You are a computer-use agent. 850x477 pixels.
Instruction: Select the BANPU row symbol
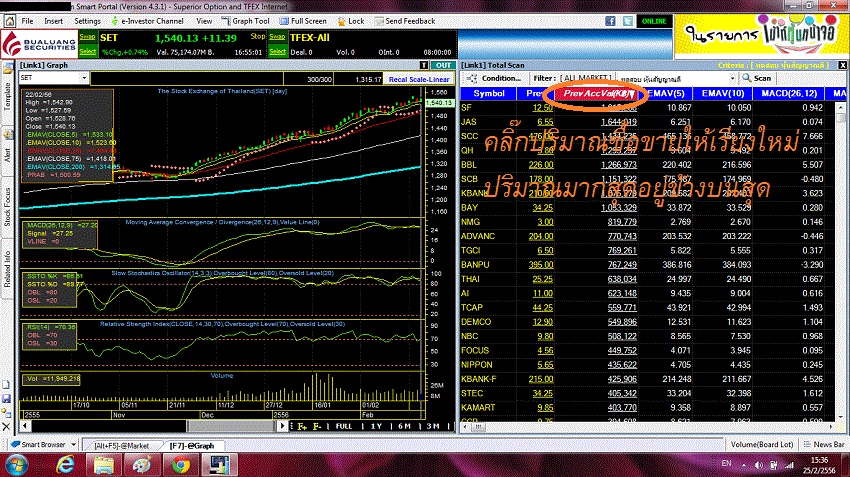point(475,265)
